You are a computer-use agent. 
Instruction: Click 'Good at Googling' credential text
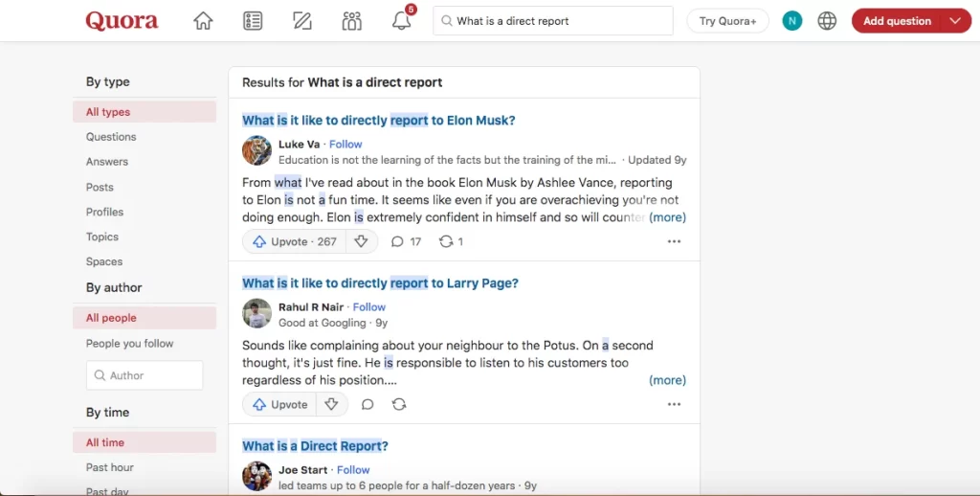coord(323,323)
